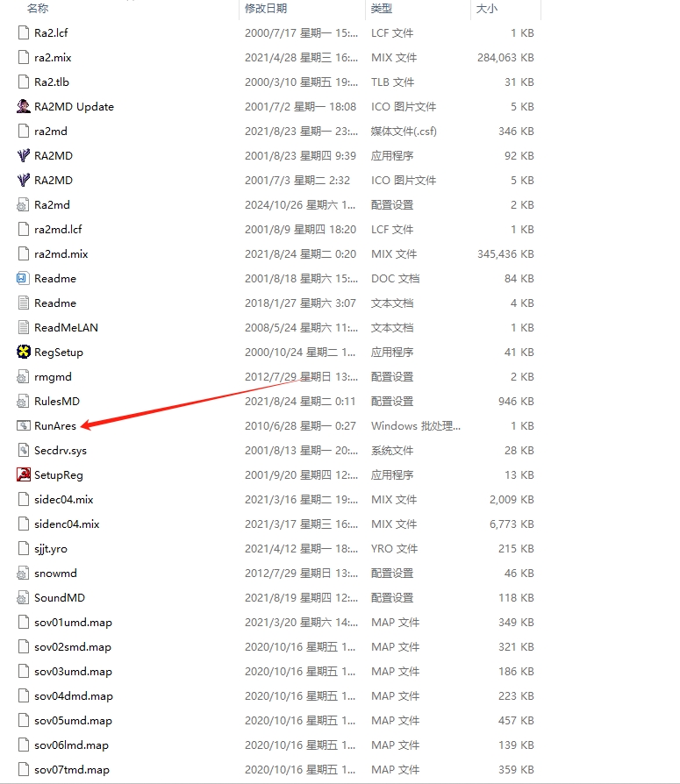Click the DOC 文档 type cell

click(395, 279)
